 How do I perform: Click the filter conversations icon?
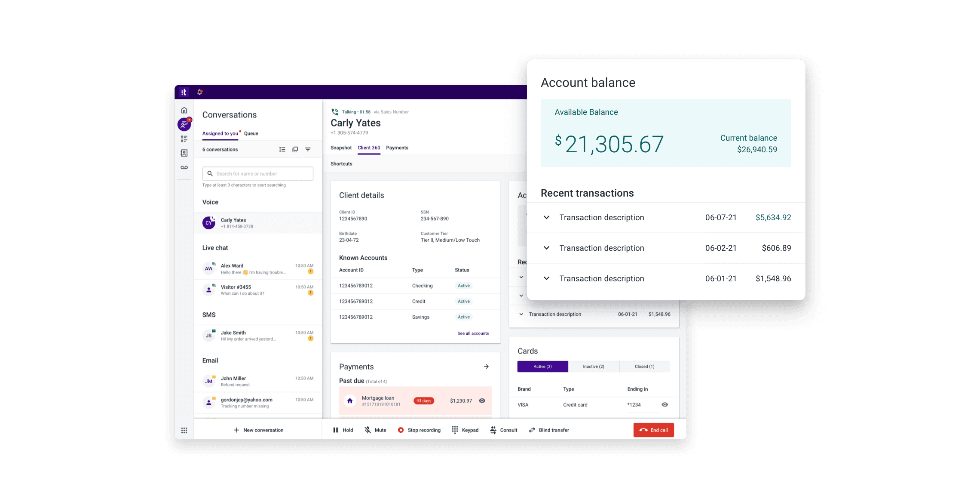(x=308, y=149)
